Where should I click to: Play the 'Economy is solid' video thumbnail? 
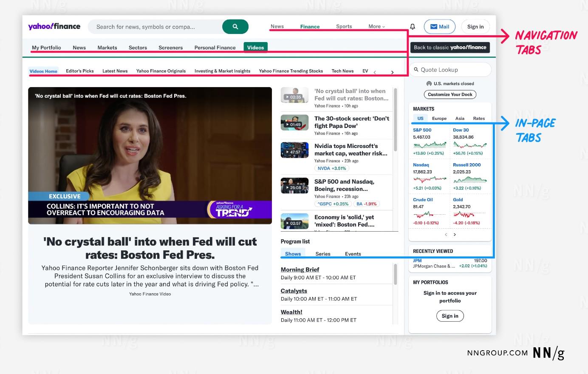click(x=294, y=221)
